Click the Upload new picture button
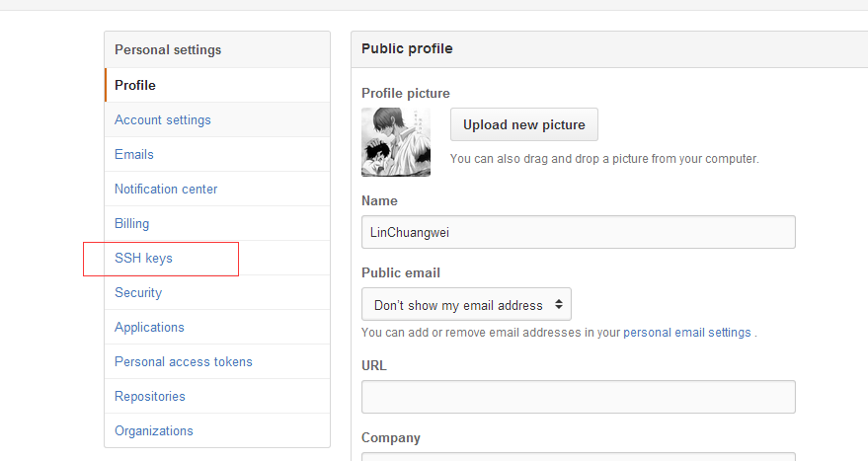868x461 pixels. [x=523, y=124]
